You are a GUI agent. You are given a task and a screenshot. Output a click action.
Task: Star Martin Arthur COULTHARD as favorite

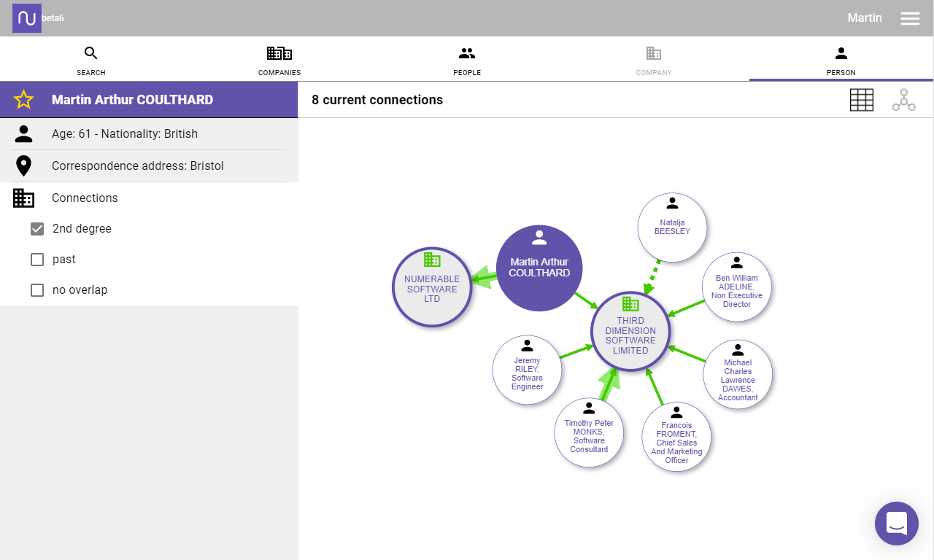click(x=24, y=100)
